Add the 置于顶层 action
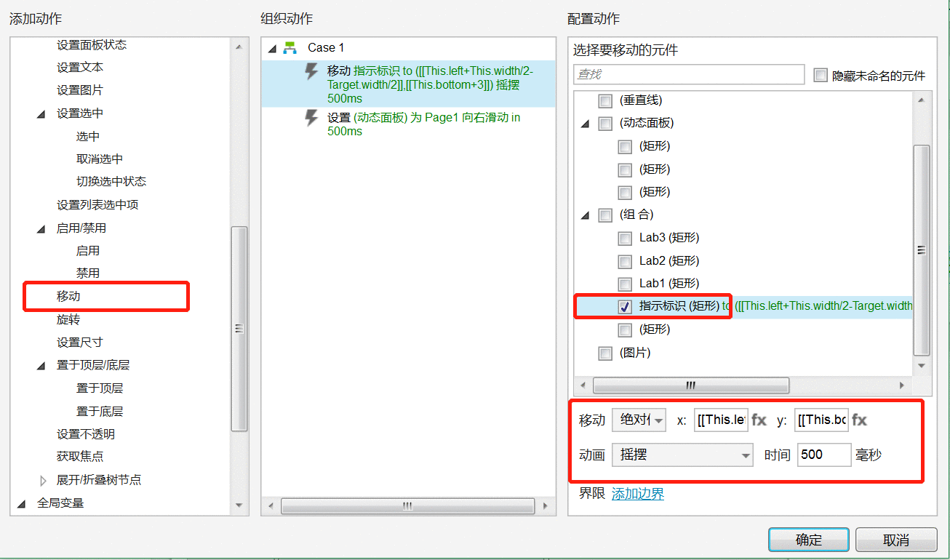 [100, 388]
